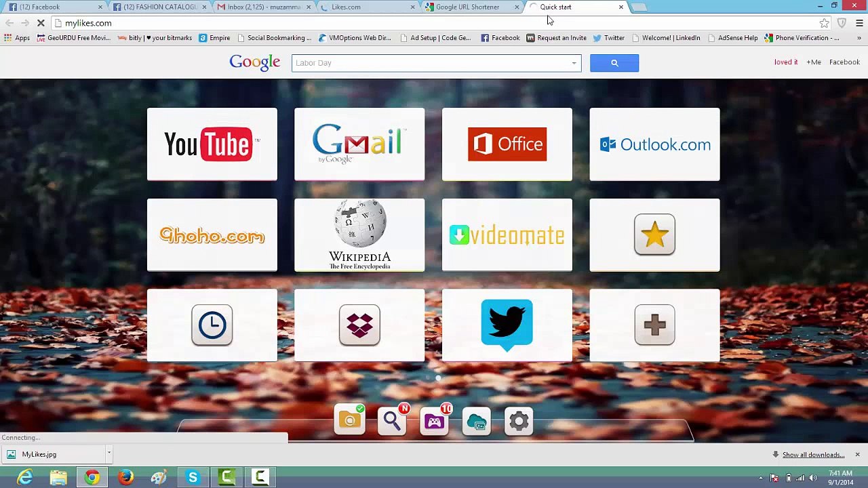Image resolution: width=868 pixels, height=488 pixels.
Task: Switch to Skype in the taskbar
Action: pyautogui.click(x=193, y=478)
